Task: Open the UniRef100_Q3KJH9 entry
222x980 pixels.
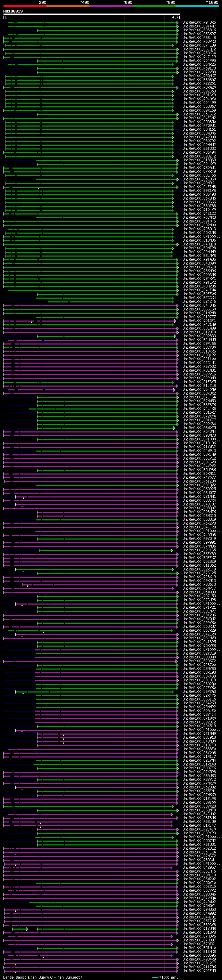Action: point(199,455)
